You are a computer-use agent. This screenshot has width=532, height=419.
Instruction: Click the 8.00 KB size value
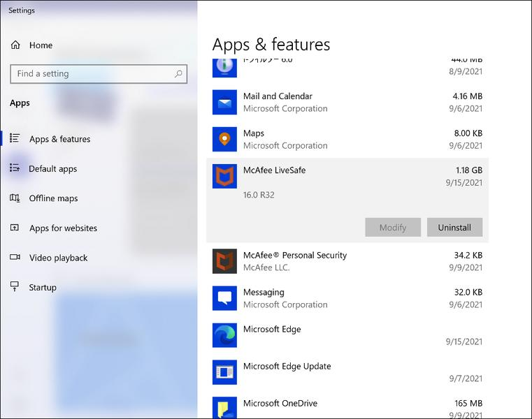coord(468,133)
